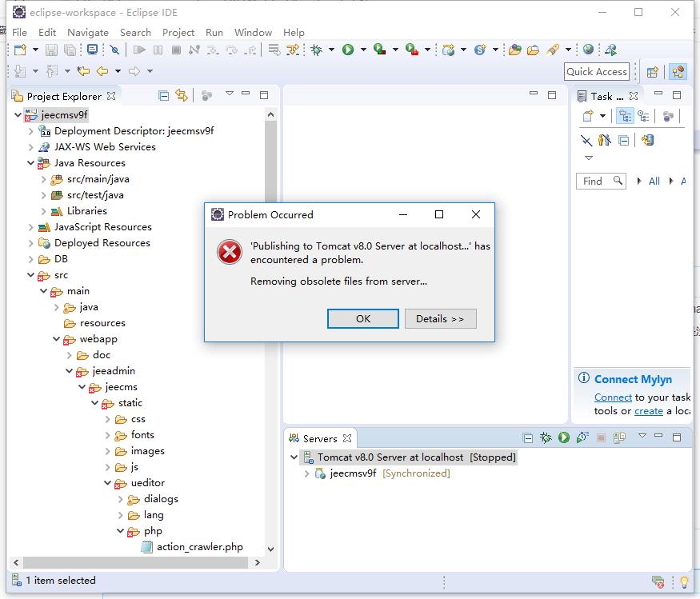The image size is (700, 599).
Task: Select JavaScript Resources node
Action: pos(102,227)
